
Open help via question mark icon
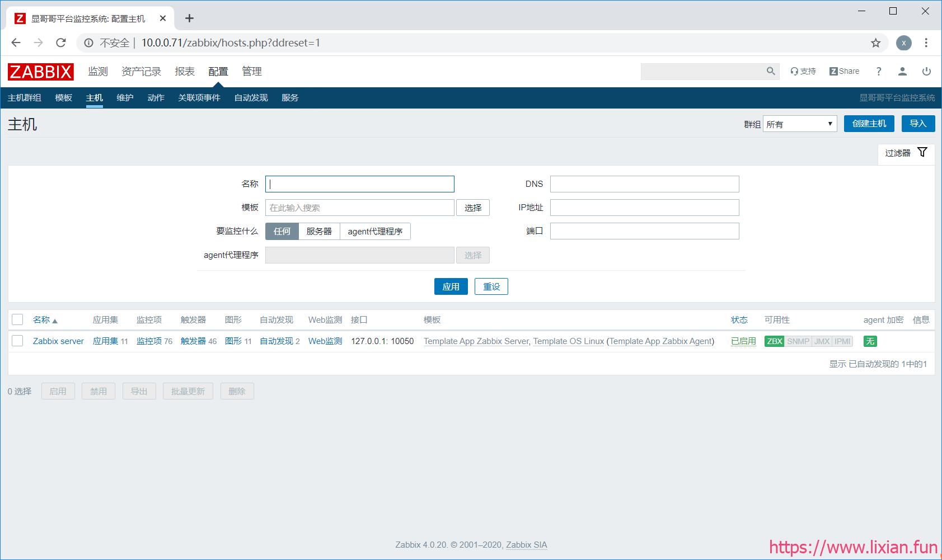[879, 71]
